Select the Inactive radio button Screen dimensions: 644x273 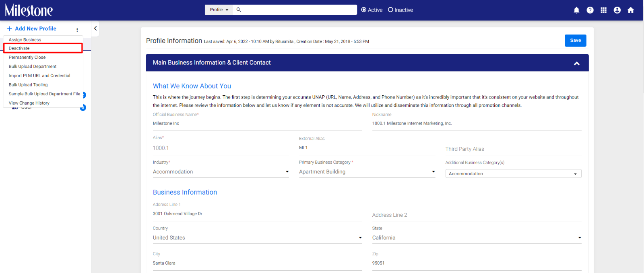tap(390, 10)
